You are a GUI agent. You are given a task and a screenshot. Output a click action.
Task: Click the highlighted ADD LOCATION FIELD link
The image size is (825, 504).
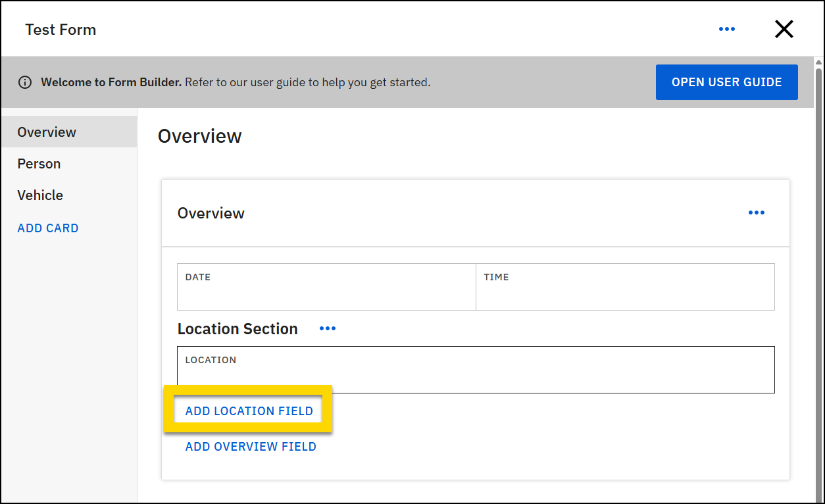tap(249, 410)
